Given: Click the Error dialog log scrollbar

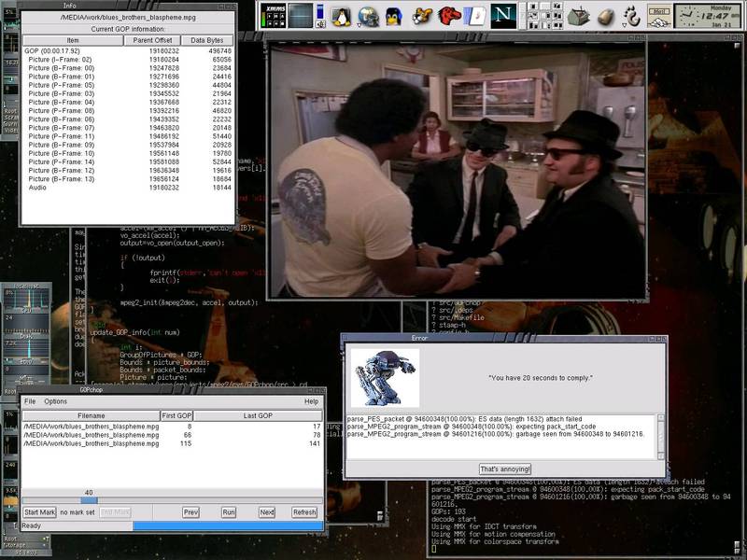Looking at the screenshot, I should point(661,437).
